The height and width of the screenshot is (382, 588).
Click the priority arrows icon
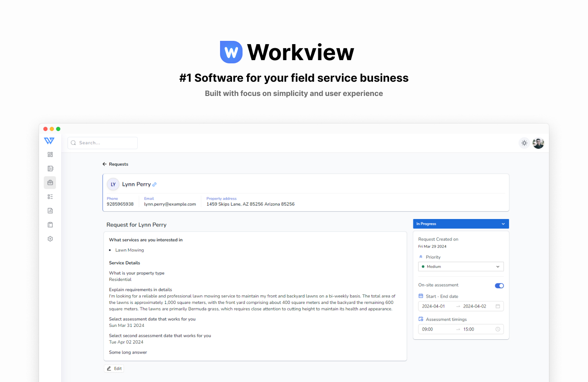point(421,257)
